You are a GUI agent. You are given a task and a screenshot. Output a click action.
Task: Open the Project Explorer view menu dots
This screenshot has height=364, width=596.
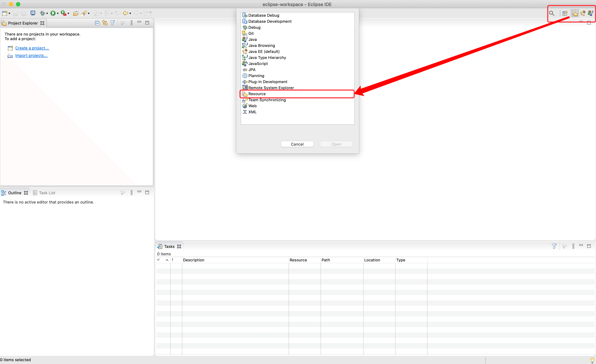tap(131, 23)
